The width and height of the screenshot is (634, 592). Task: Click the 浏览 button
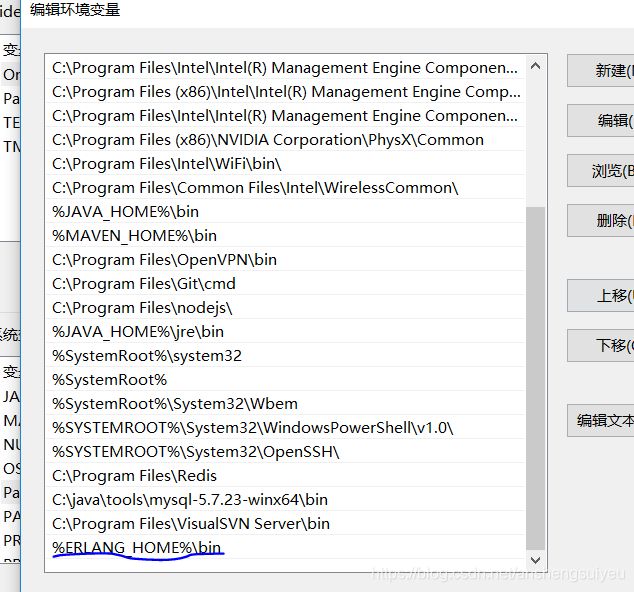pyautogui.click(x=601, y=171)
